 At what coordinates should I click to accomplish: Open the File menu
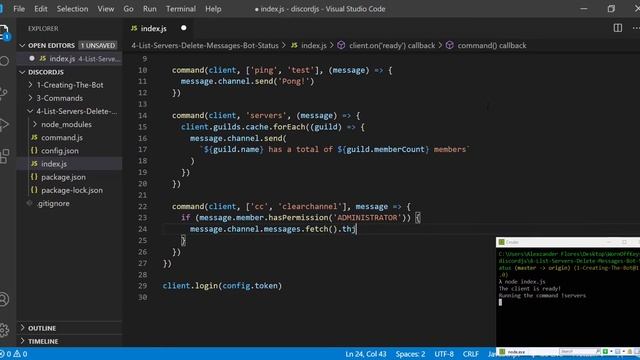click(x=19, y=9)
